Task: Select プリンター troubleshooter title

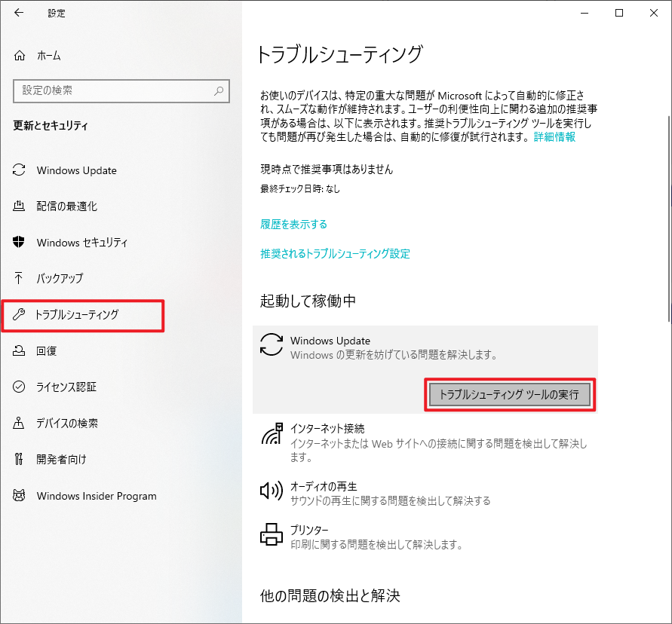Action: click(x=309, y=531)
